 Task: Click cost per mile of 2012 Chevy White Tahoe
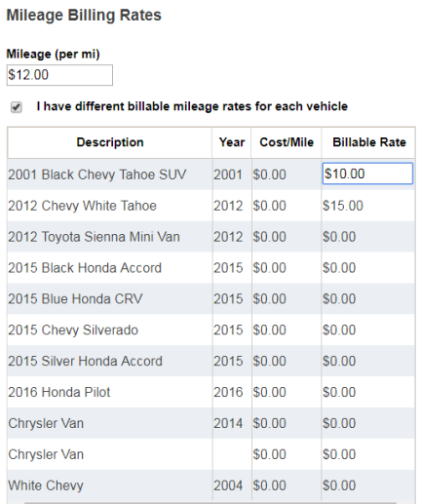pyautogui.click(x=269, y=206)
